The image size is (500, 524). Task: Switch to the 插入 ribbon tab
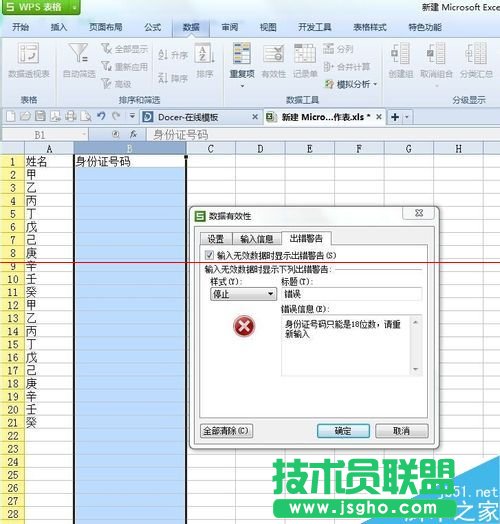click(58, 27)
